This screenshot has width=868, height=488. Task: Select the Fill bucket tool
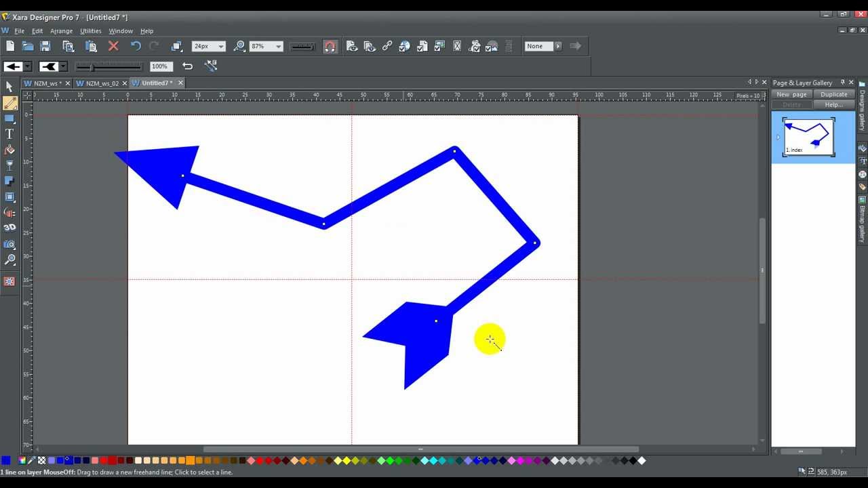click(x=9, y=150)
